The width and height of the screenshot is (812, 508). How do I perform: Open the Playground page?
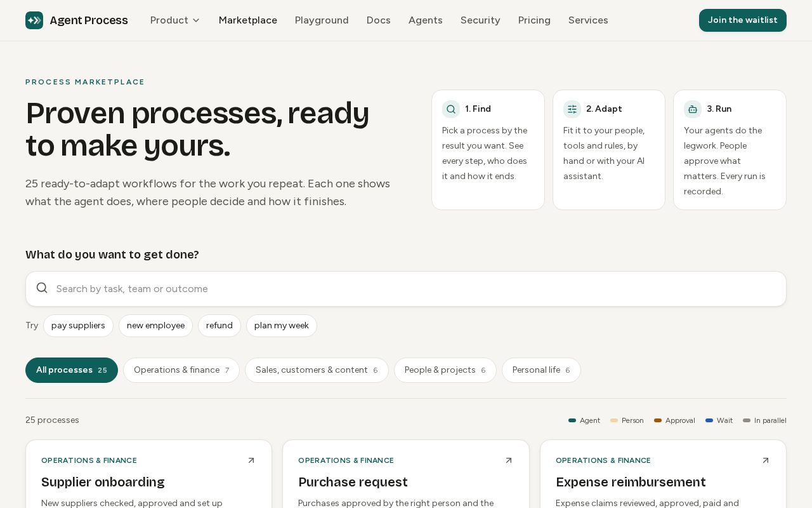[x=322, y=20]
